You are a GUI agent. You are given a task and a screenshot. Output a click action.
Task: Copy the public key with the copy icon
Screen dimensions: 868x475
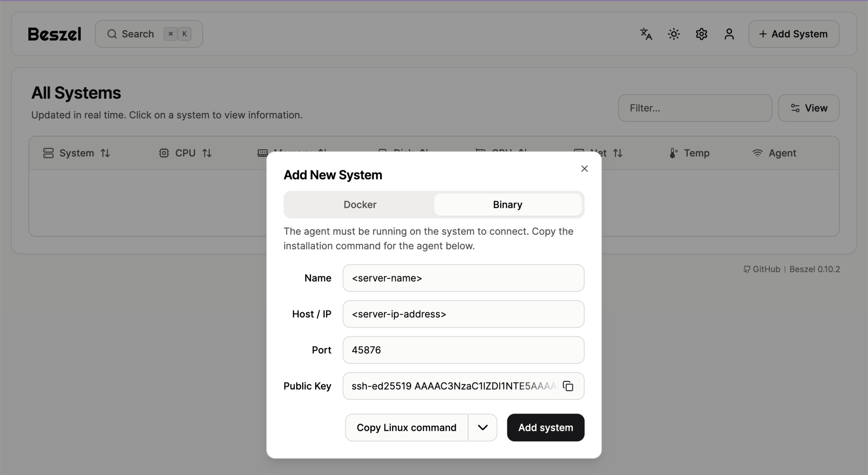568,386
